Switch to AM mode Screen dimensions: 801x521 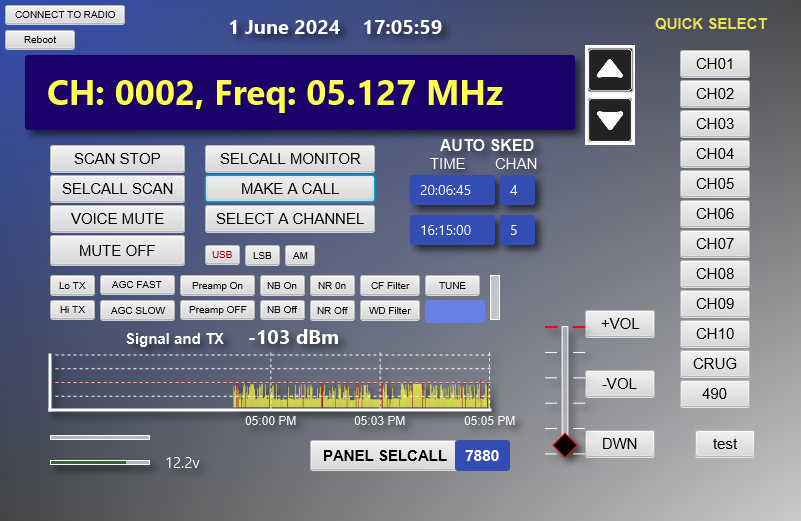tap(300, 255)
